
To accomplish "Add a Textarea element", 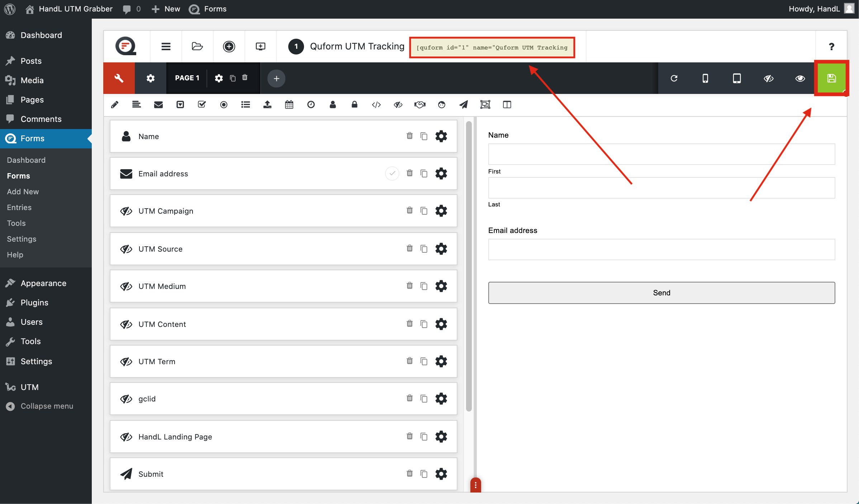I will click(136, 105).
